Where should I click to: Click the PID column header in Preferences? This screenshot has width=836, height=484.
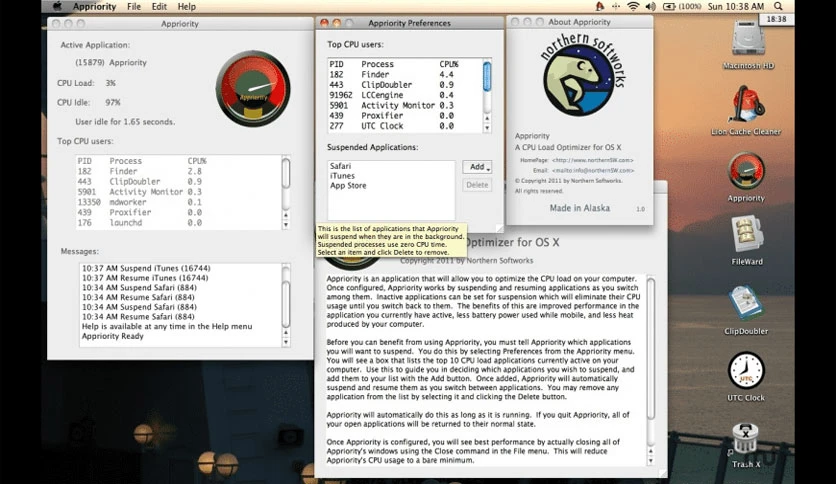[336, 64]
